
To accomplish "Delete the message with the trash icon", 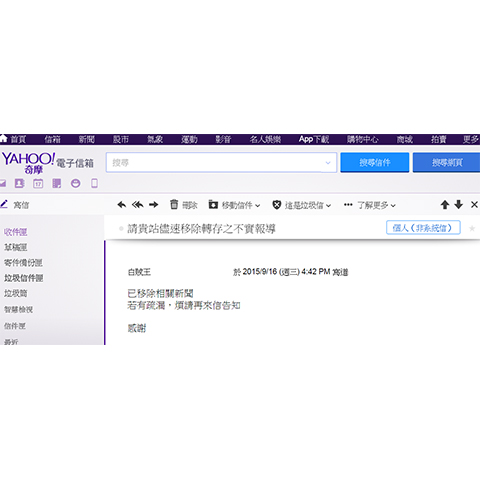I will click(174, 204).
